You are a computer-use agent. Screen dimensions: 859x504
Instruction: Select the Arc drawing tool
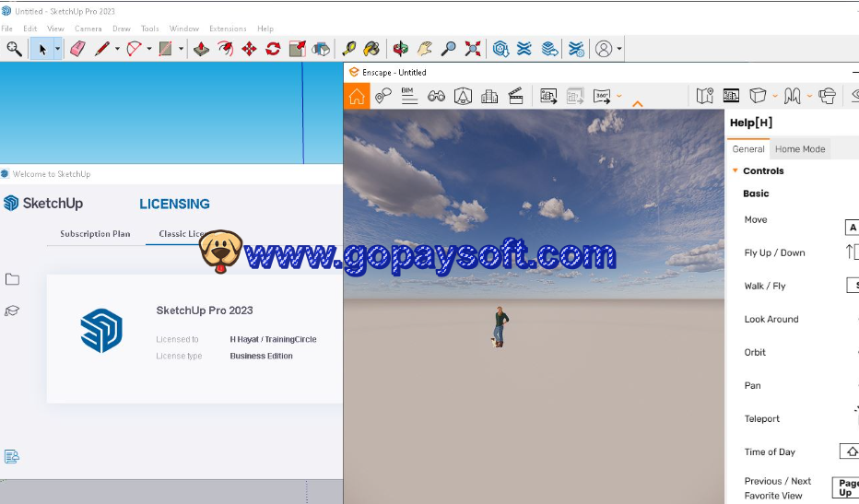tap(134, 49)
